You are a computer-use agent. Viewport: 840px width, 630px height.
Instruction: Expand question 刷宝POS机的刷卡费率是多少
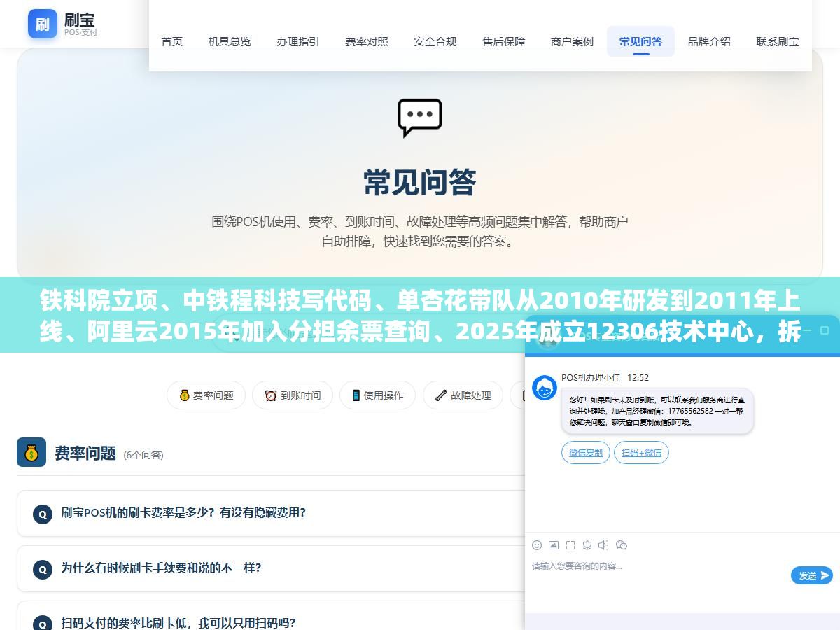[271, 513]
